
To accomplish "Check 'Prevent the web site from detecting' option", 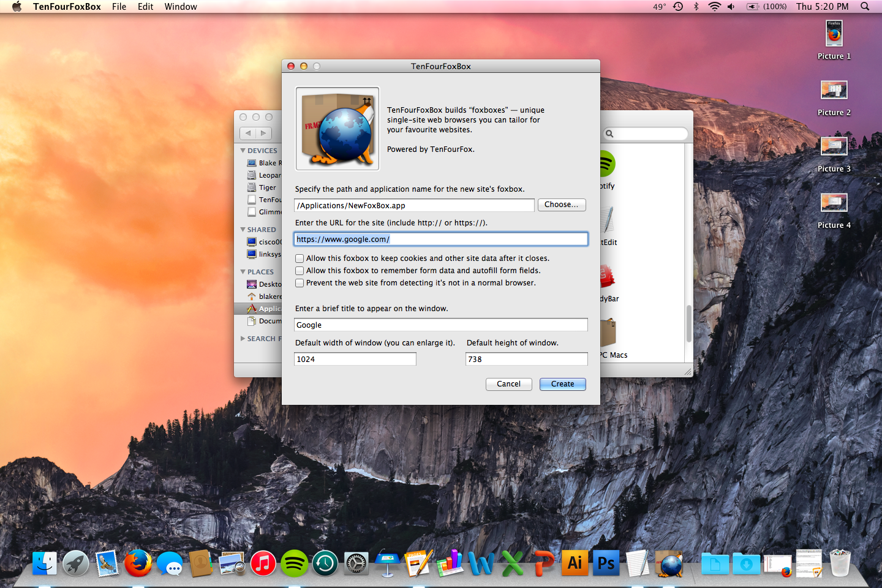I will click(x=300, y=283).
